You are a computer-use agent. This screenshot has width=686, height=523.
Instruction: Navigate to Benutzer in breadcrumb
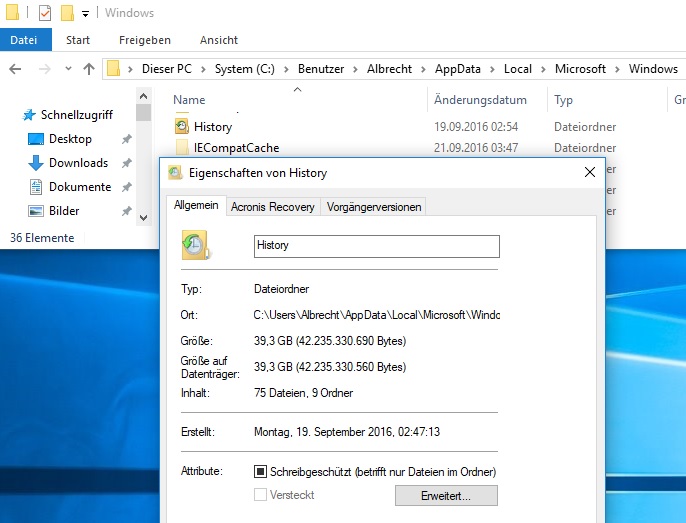click(321, 69)
